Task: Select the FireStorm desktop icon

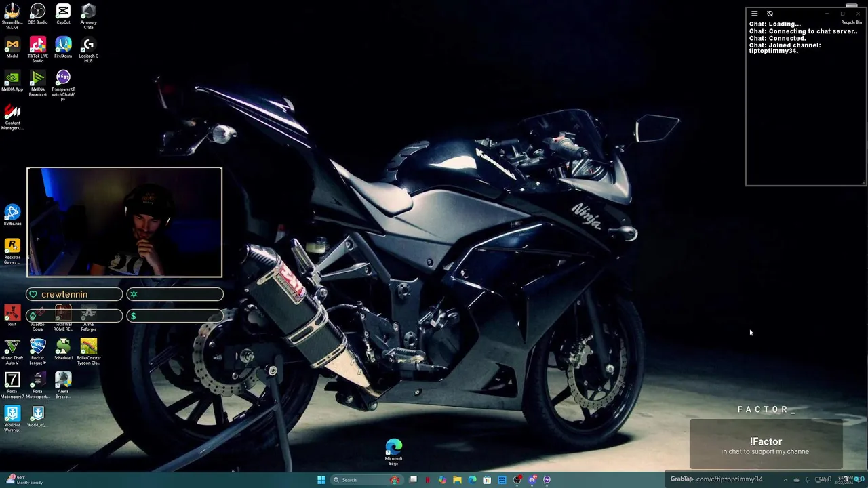Action: (63, 48)
